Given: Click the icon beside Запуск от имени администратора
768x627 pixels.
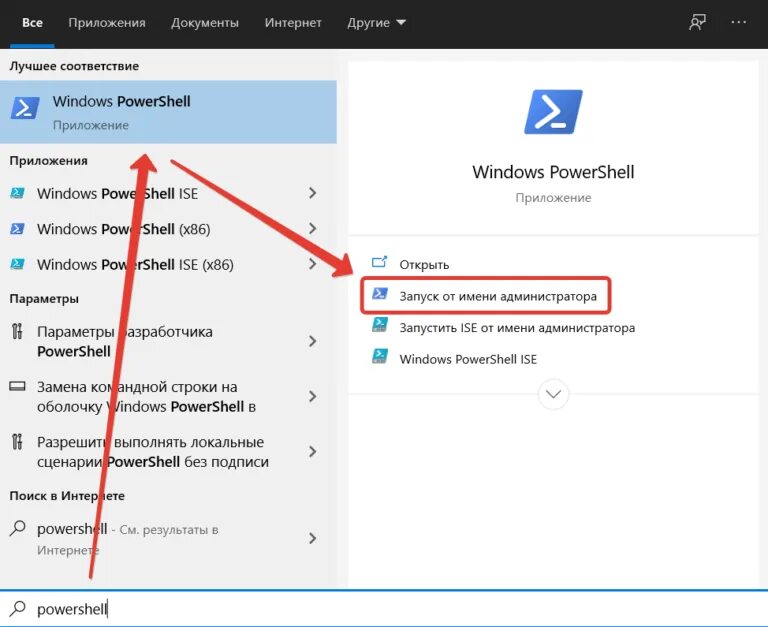Looking at the screenshot, I should tap(380, 294).
